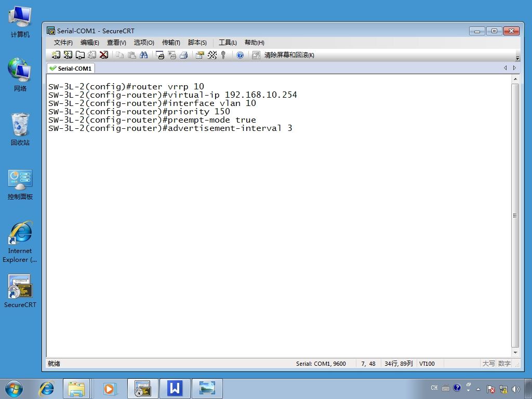Click the SecureCRT taskbar button
Image resolution: width=532 pixels, height=399 pixels.
click(x=143, y=389)
